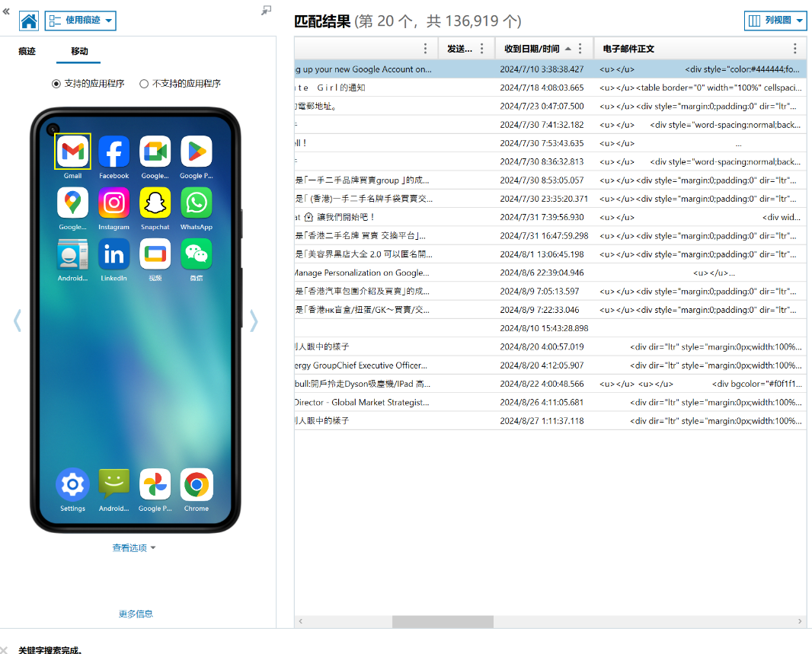Expand the 列视图 view dropdown

click(775, 21)
